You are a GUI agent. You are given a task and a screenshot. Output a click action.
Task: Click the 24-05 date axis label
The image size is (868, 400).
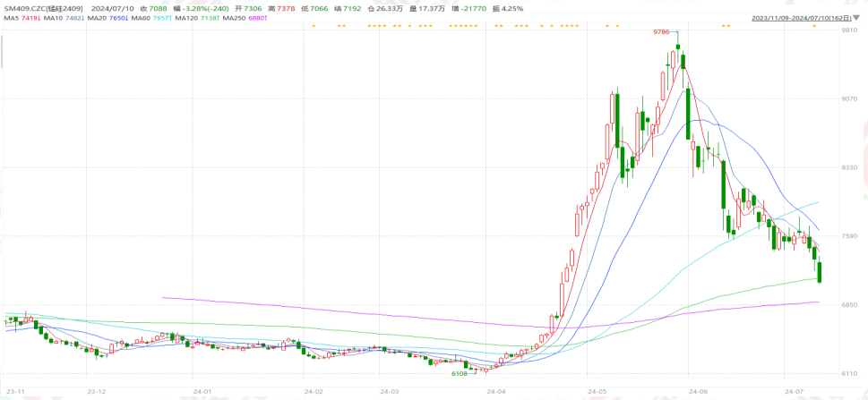[597, 391]
